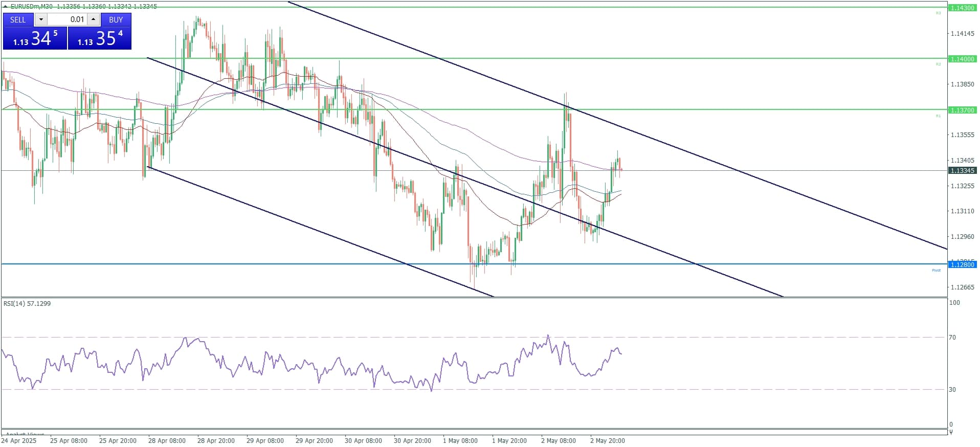Click RSI scale level 70
Viewport: 980px width, 447px height.
pos(952,337)
